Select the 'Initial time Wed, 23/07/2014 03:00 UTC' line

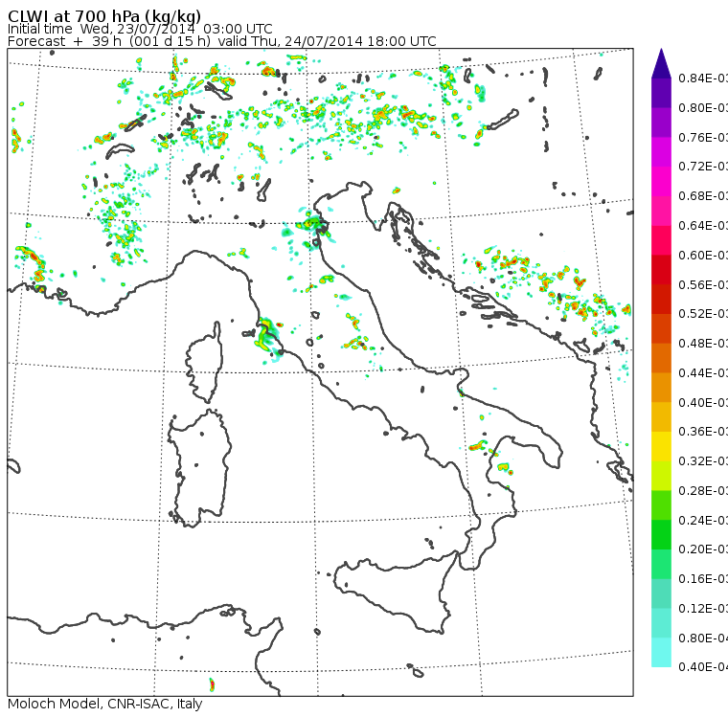click(140, 29)
